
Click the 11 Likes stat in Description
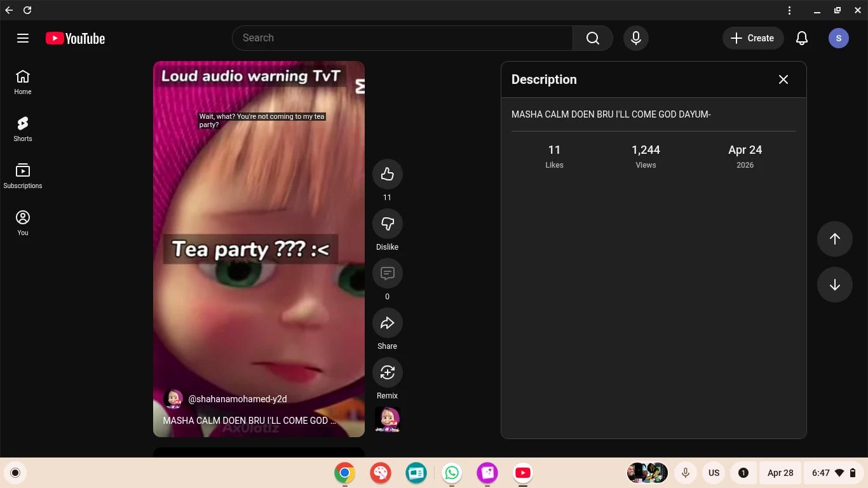coord(554,156)
